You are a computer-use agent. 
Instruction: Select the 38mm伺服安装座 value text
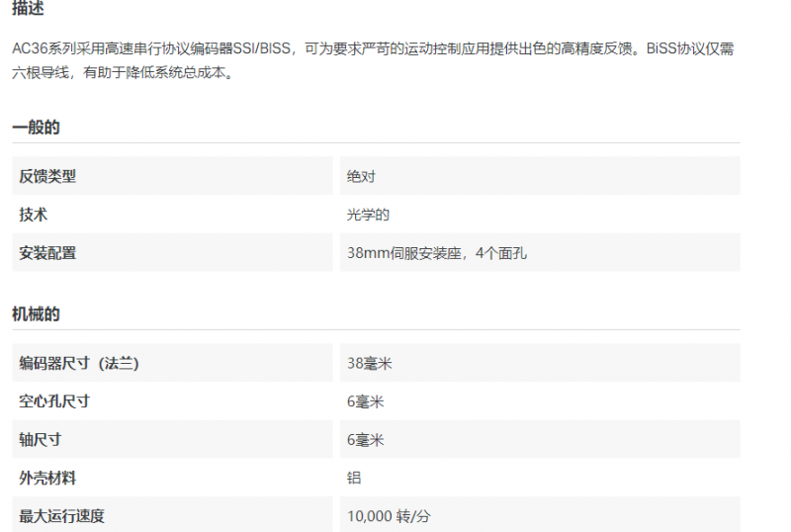click(x=437, y=253)
